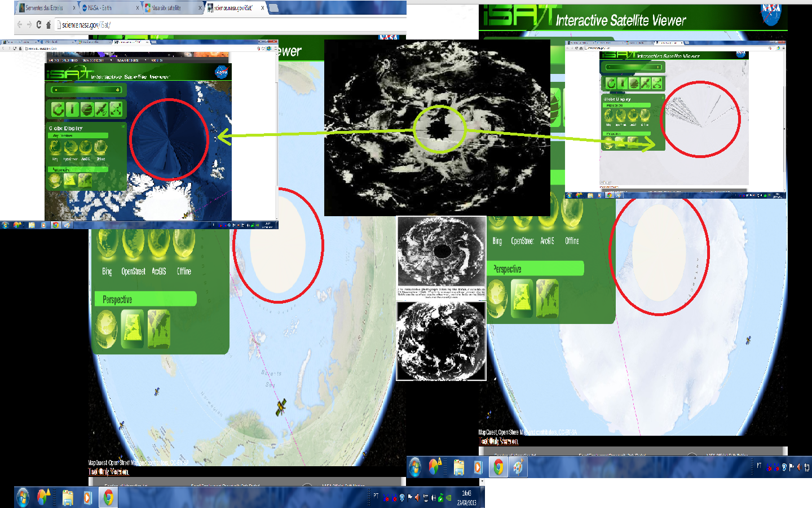Screen dimensions: 812x508
Task: Select the OpenStreet globe in the bottom-left viewer
Action: point(133,244)
